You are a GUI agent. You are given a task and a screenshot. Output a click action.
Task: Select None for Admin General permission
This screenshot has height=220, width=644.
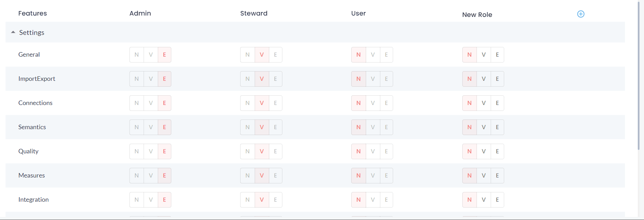point(137,55)
